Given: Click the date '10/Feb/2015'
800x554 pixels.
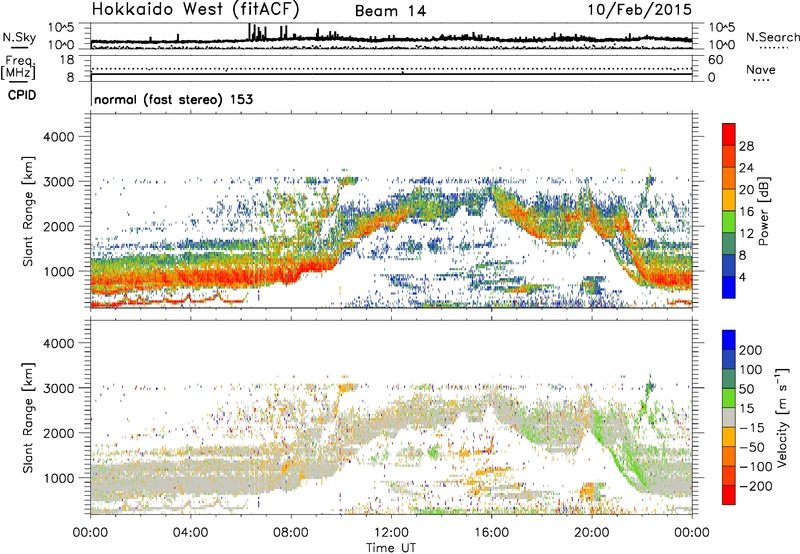Looking at the screenshot, I should pos(640,9).
